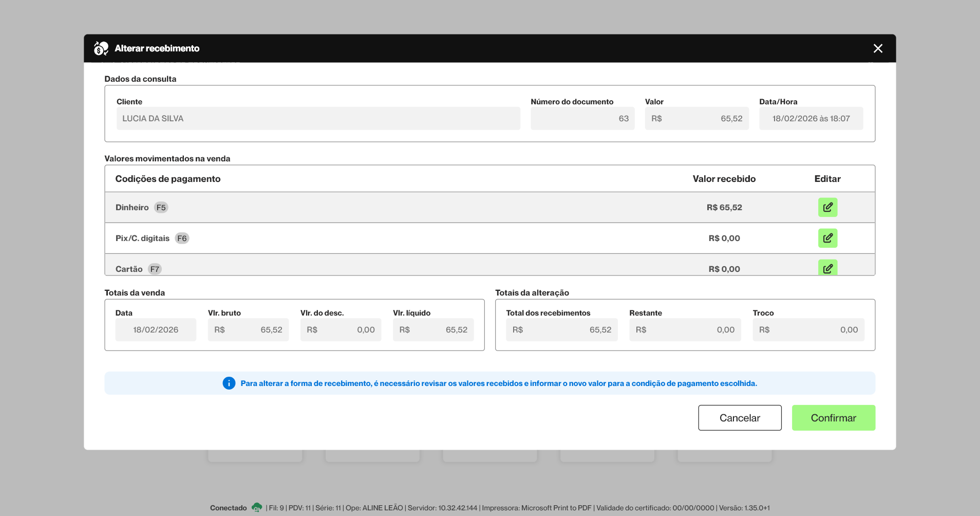Edit the Cartão payment value
The width and height of the screenshot is (980, 516).
coord(827,268)
